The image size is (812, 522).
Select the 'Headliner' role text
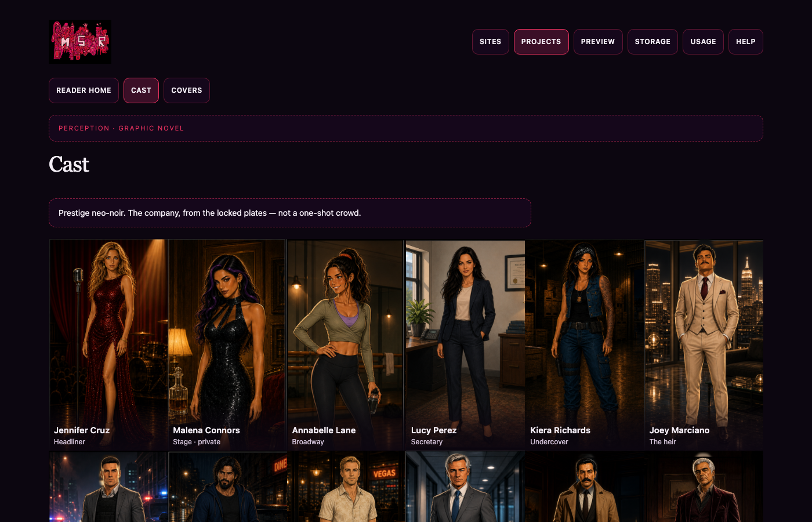click(70, 442)
